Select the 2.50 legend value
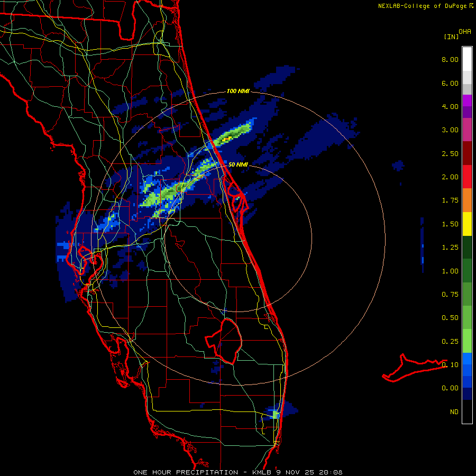The image size is (476, 476). [450, 153]
